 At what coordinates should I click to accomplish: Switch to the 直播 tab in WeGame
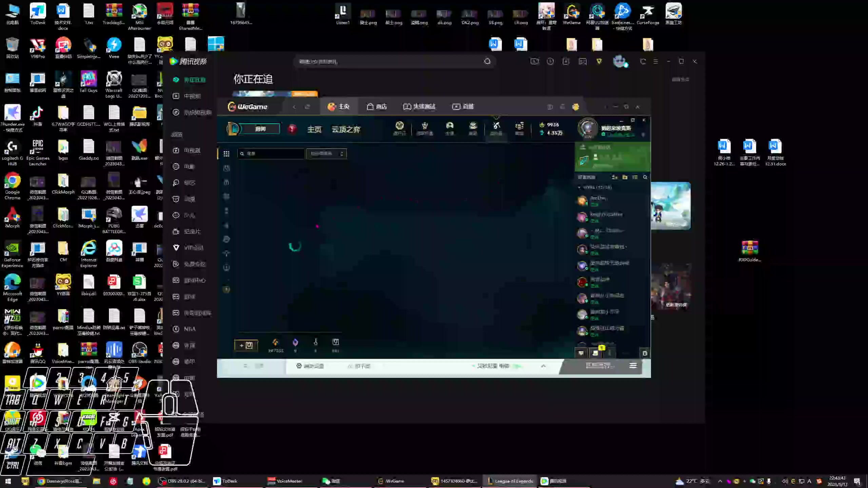click(463, 107)
